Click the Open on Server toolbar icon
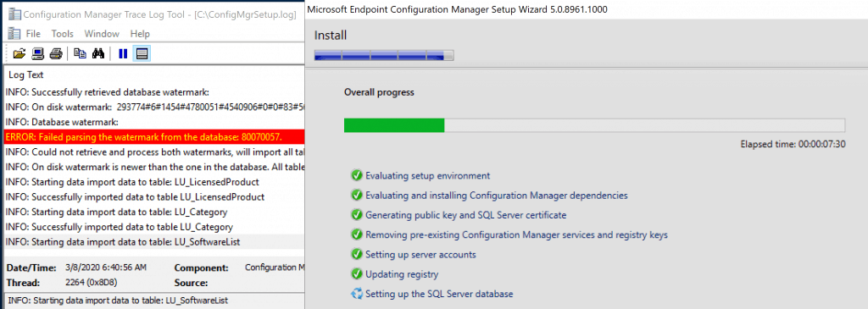This screenshot has height=309, width=868. point(37,53)
